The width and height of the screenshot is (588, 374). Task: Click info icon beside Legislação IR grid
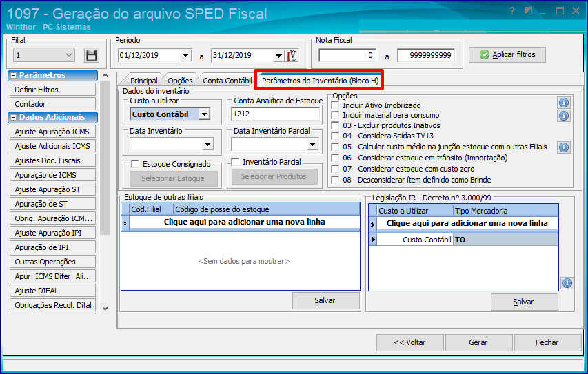click(567, 283)
